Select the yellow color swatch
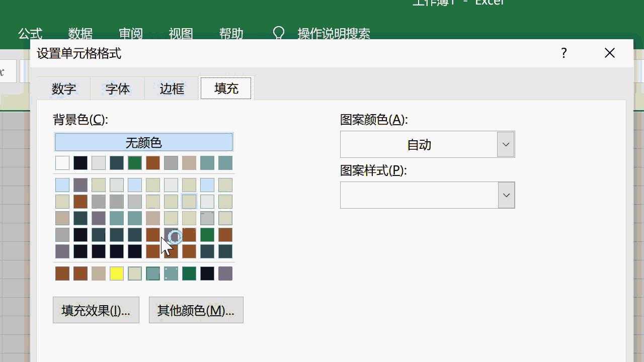 point(116,274)
